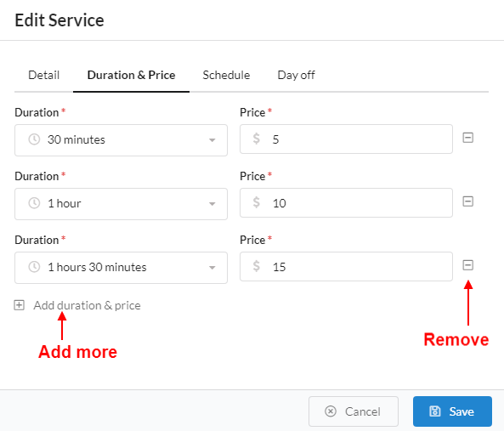Click the dollar icon beside price 5
This screenshot has width=504, height=431.
[256, 139]
